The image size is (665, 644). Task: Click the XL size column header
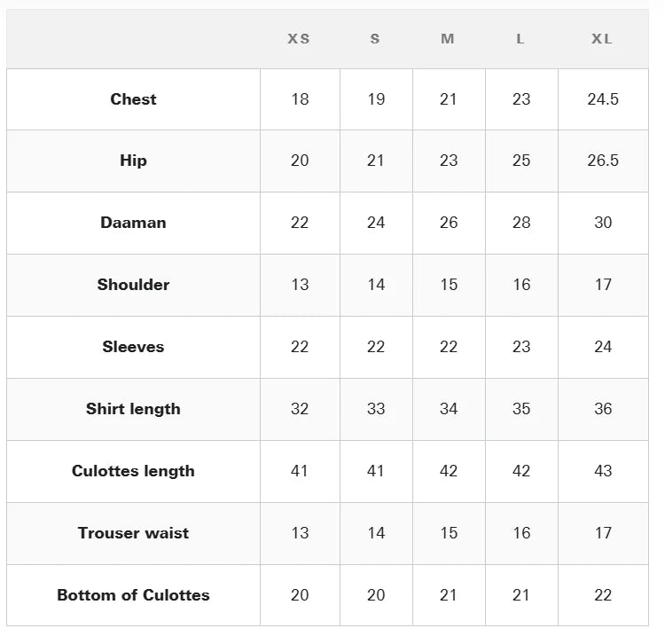pos(602,39)
